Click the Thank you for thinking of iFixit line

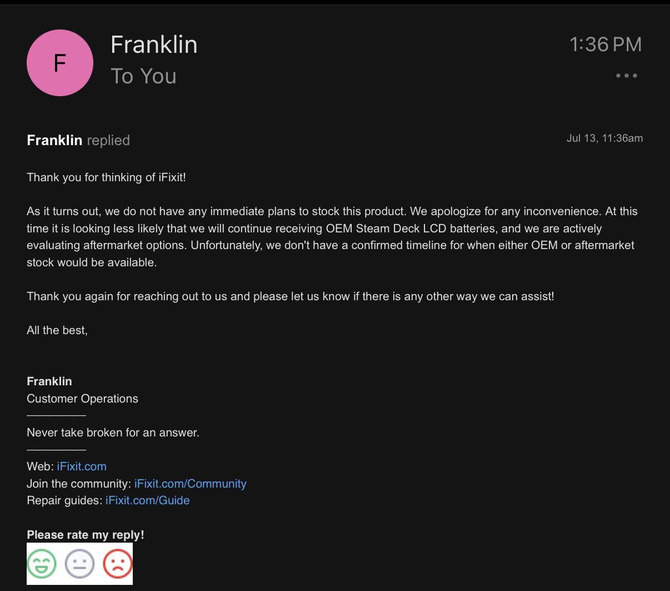click(x=106, y=177)
